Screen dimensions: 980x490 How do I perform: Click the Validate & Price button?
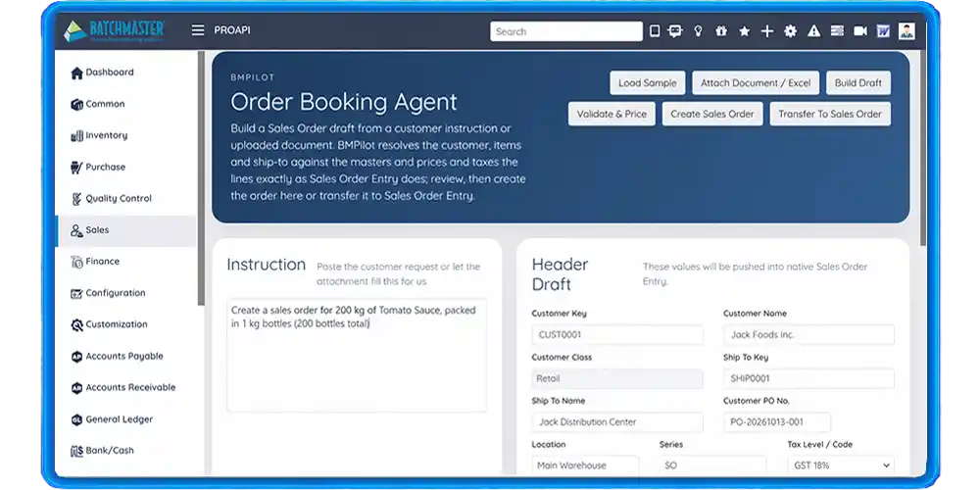point(612,115)
